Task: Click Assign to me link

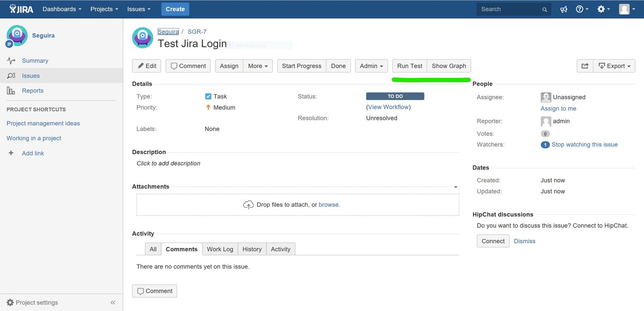Action: pos(558,109)
